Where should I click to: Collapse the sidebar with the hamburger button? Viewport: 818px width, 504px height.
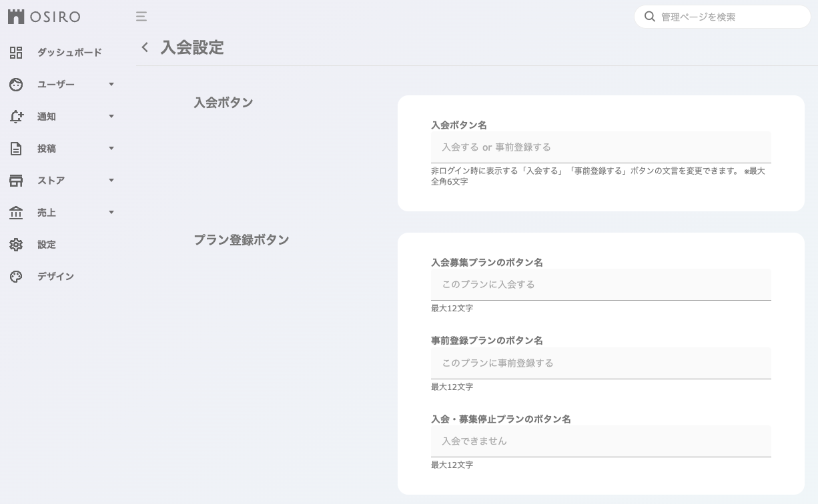pyautogui.click(x=141, y=17)
